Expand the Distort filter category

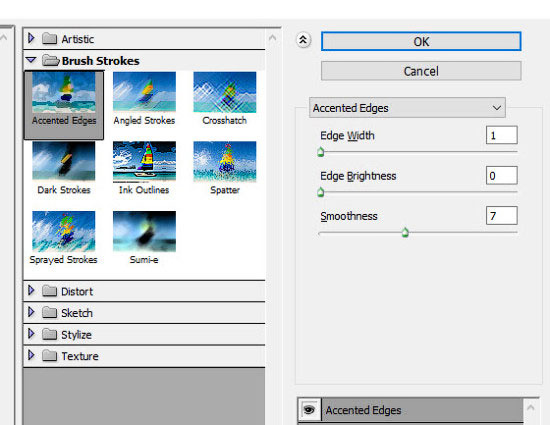[x=31, y=291]
